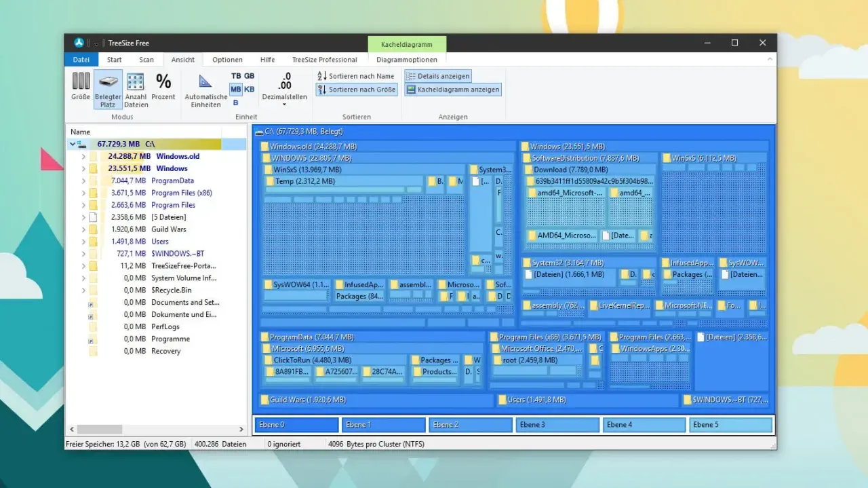868x488 pixels.
Task: Expand the Guild Wars folder node
Action: pyautogui.click(x=83, y=229)
